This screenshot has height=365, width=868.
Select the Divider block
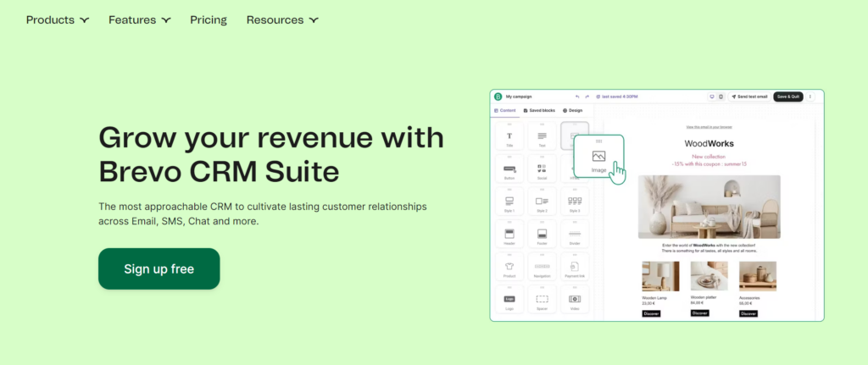575,235
